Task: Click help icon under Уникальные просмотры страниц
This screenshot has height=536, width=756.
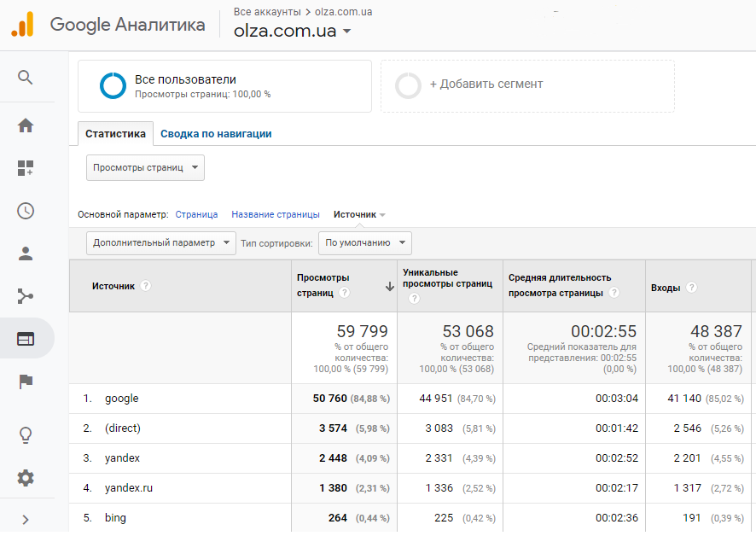Action: coord(414,299)
